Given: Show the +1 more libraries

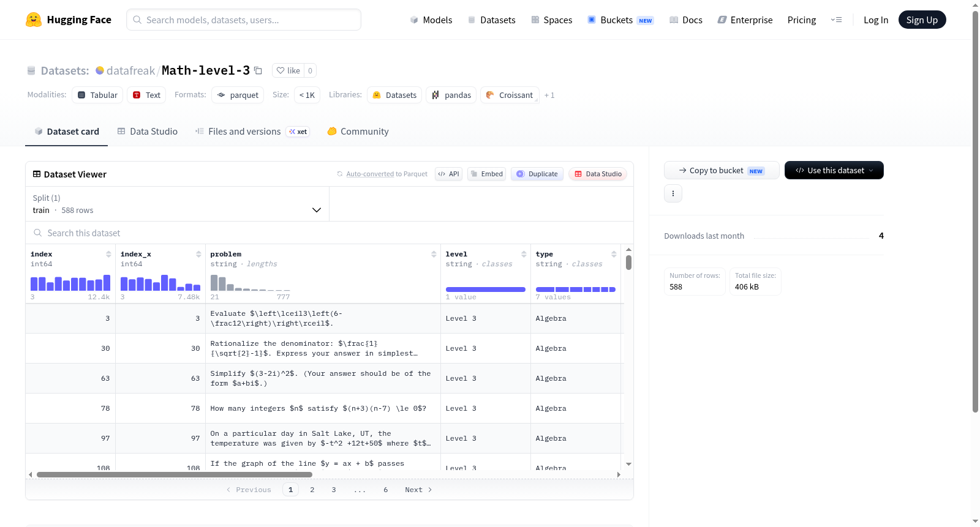Looking at the screenshot, I should point(549,95).
